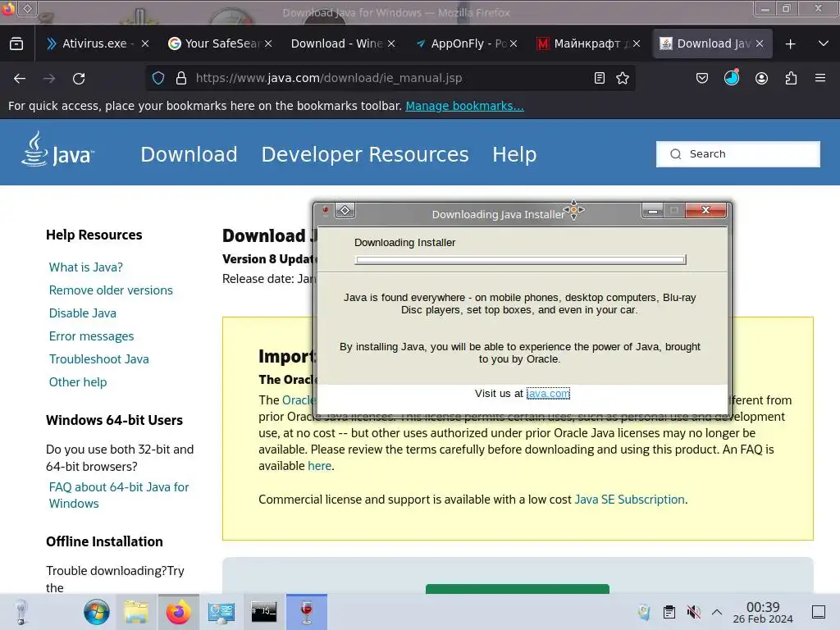Screen dimensions: 840x630
Task: Open the Extensions puzzle icon
Action: pyautogui.click(x=791, y=78)
